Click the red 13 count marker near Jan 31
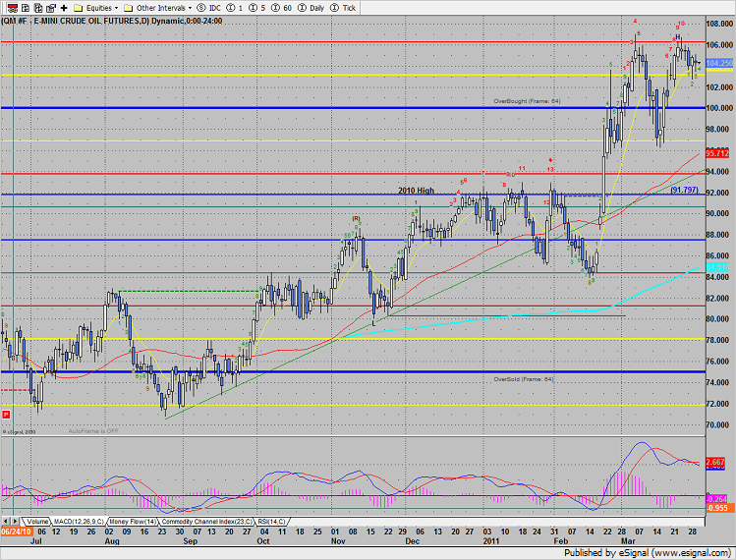 pos(550,169)
